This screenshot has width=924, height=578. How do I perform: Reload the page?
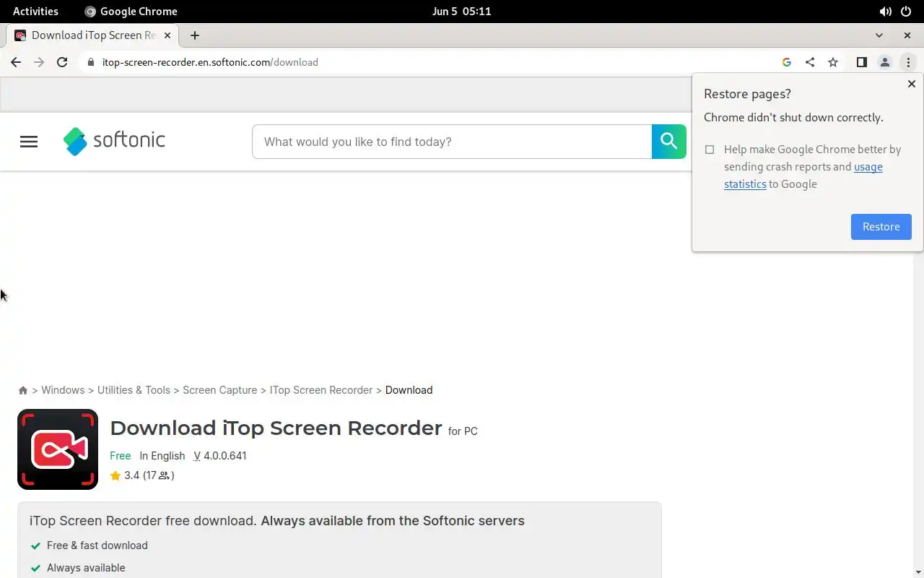[x=62, y=62]
